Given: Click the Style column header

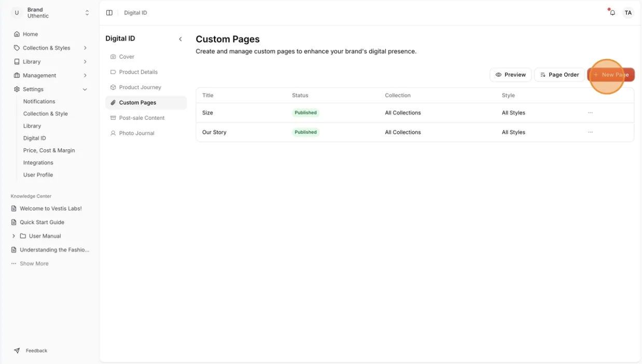Looking at the screenshot, I should tap(508, 95).
